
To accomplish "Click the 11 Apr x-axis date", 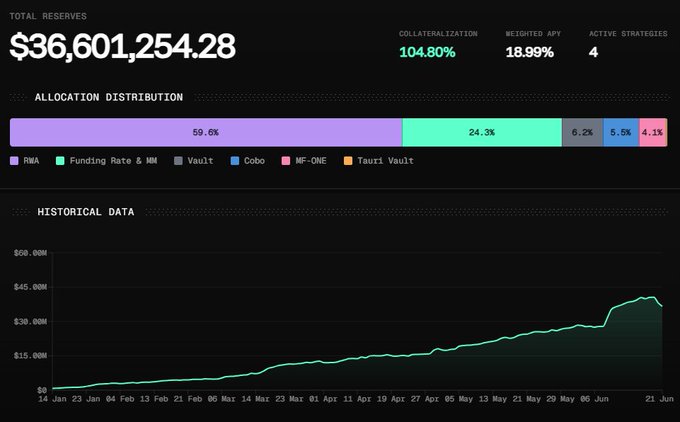I will pos(357,399).
